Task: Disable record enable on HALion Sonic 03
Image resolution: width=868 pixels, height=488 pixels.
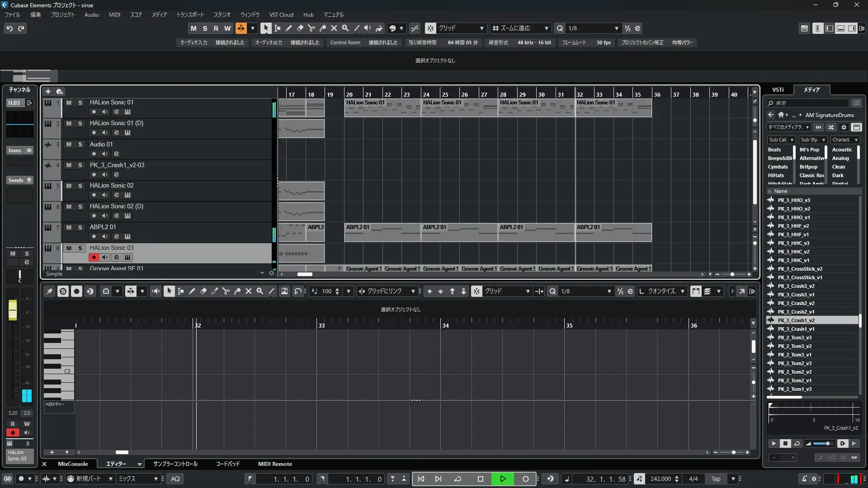Action: click(94, 258)
